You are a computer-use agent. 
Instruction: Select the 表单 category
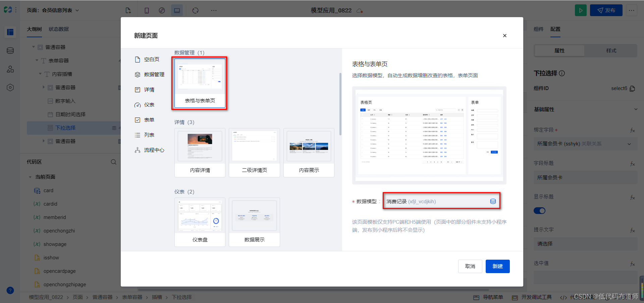[145, 120]
